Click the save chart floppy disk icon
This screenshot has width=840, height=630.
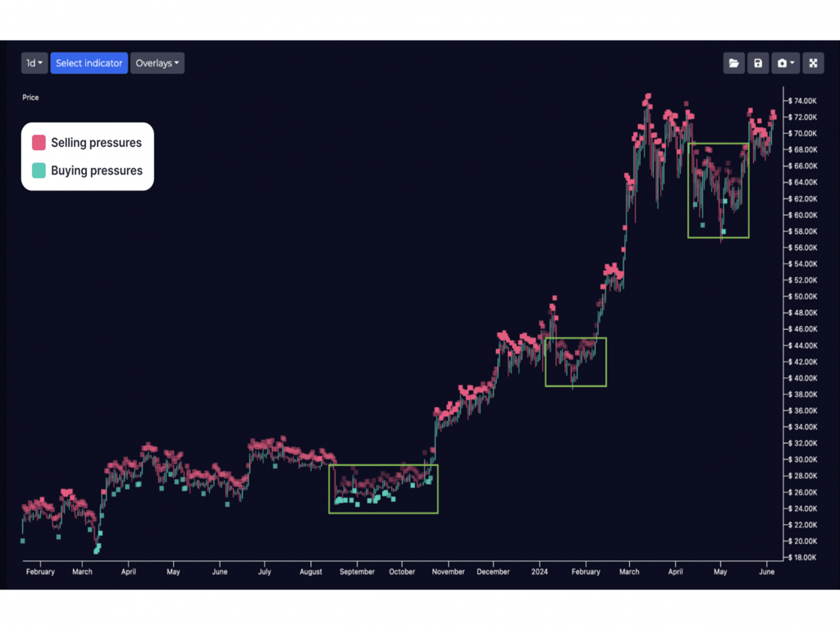coord(758,63)
